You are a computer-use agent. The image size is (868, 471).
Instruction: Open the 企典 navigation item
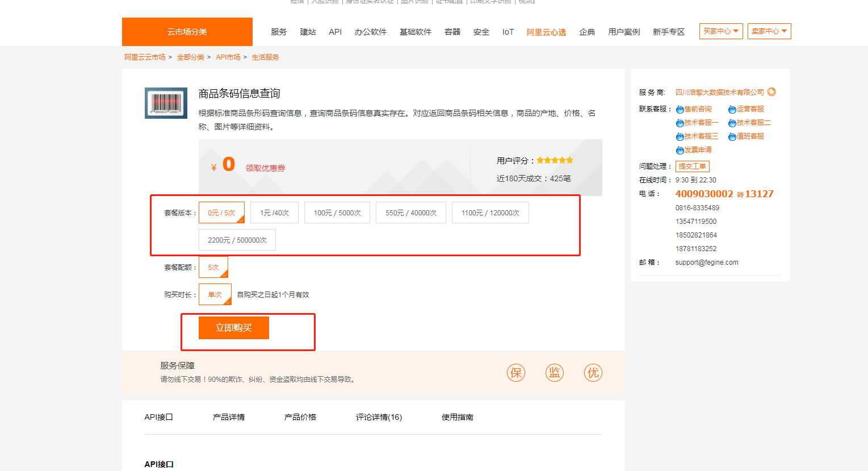point(587,32)
